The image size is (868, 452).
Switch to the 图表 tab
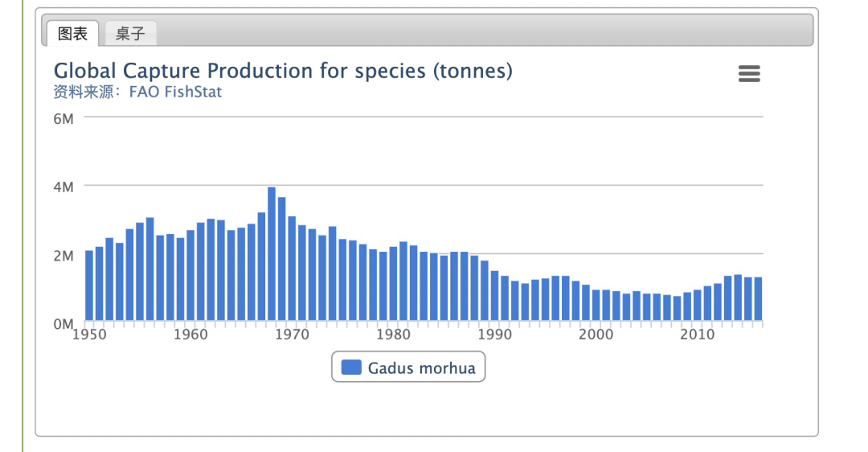[x=72, y=34]
